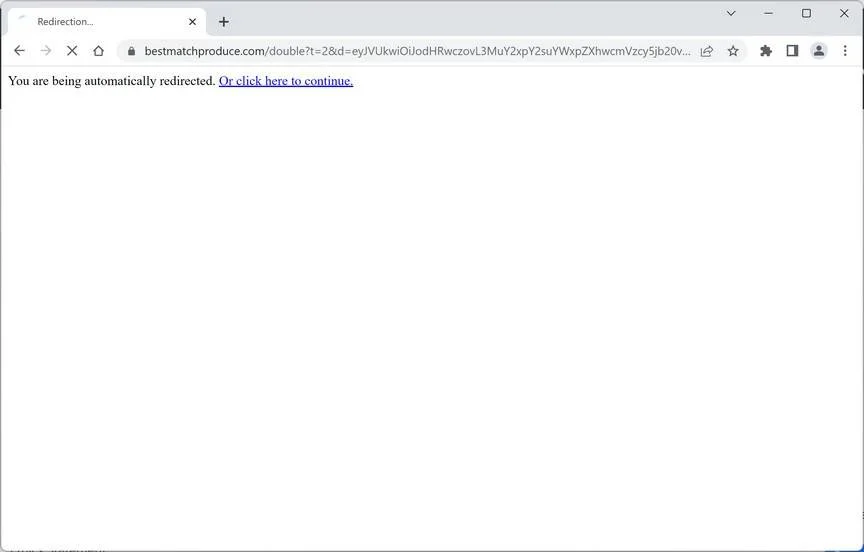This screenshot has height=552, width=864.
Task: Bookmark this tab with the star
Action: (733, 51)
